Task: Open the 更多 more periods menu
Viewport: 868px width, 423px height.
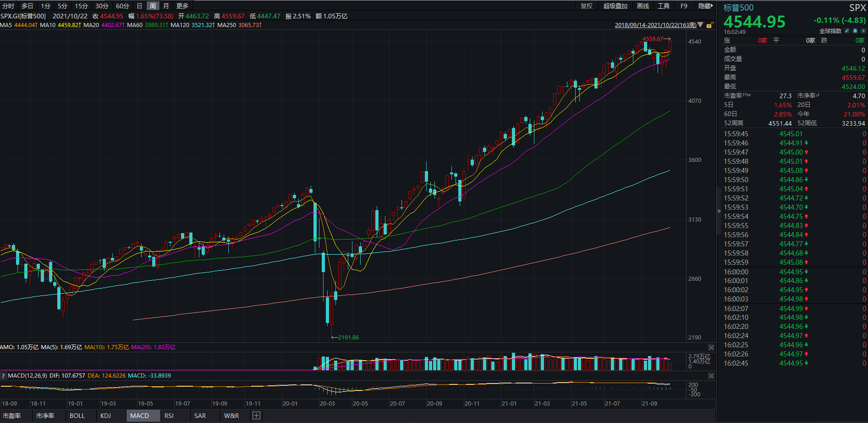Action: point(182,6)
